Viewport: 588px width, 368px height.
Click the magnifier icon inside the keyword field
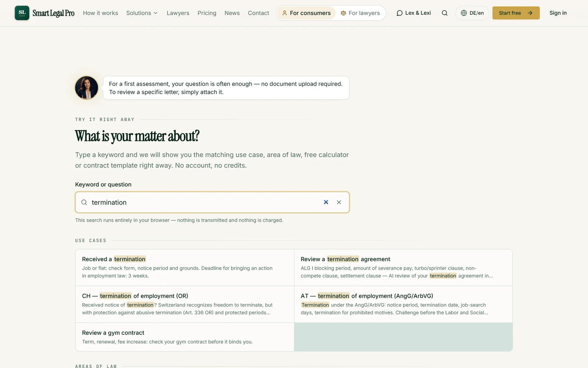tap(84, 202)
